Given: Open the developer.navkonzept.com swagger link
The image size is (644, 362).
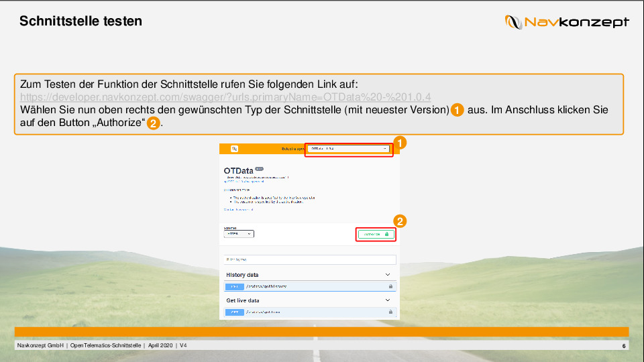Looking at the screenshot, I should (225, 97).
